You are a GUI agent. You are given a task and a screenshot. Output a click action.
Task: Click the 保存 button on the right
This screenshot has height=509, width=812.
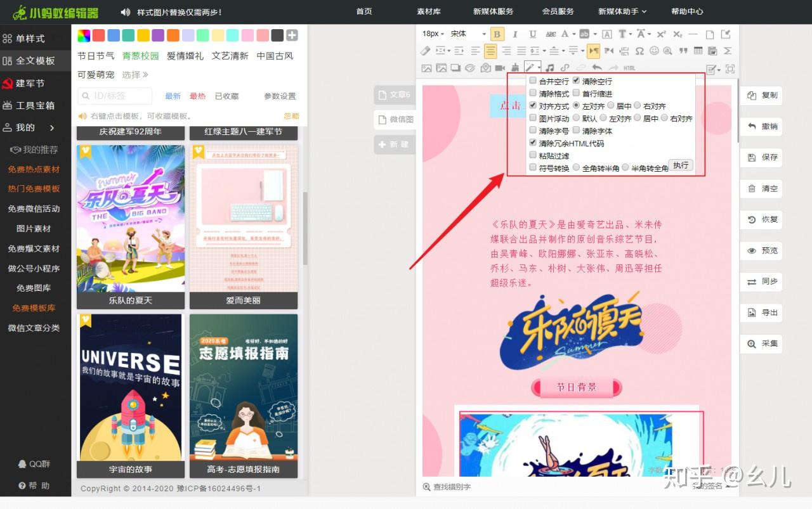click(761, 157)
